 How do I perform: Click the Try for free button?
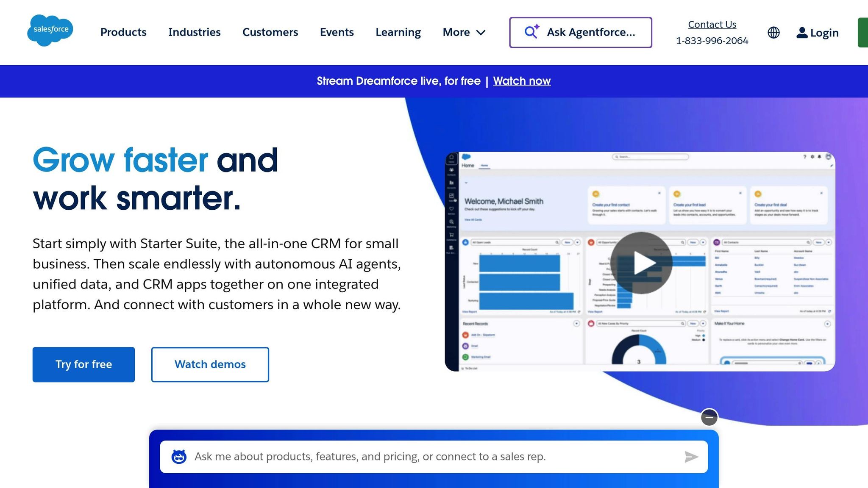83,364
